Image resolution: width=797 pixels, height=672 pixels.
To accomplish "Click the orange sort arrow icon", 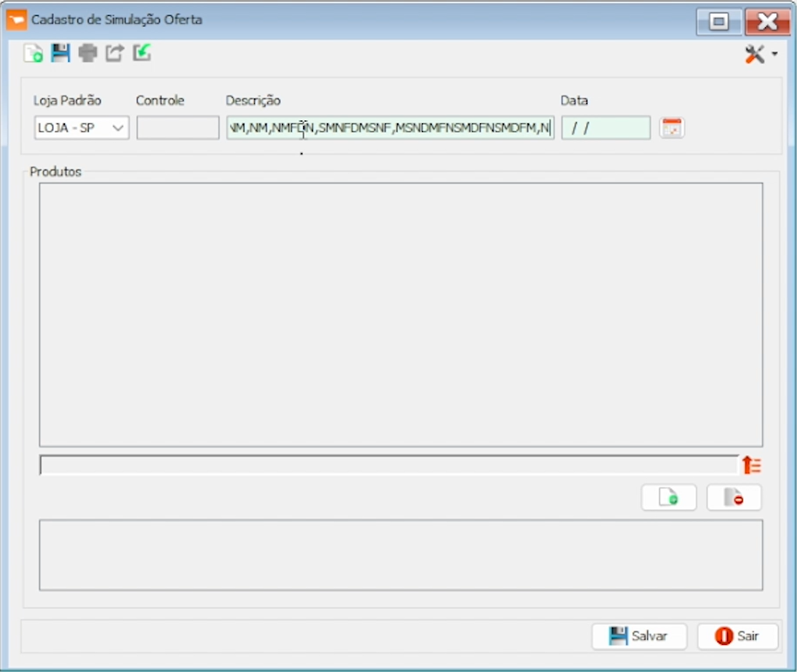I will coord(752,465).
